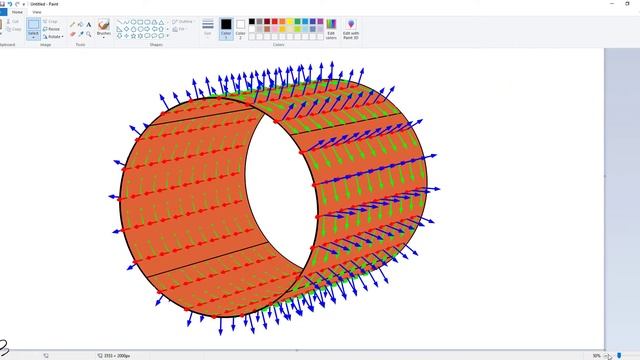Open Customize Quick Access Toolbar dropdown
This screenshot has width=640, height=360.
pos(24,4)
